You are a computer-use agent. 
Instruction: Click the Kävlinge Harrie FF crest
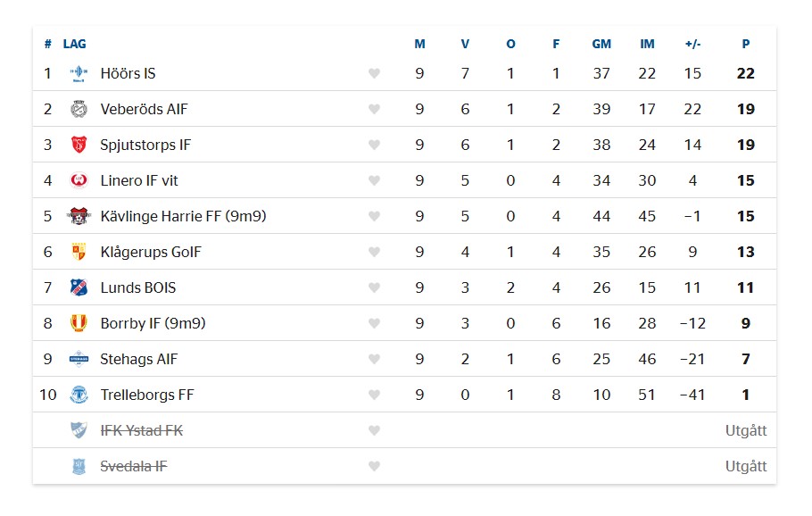pyautogui.click(x=79, y=216)
